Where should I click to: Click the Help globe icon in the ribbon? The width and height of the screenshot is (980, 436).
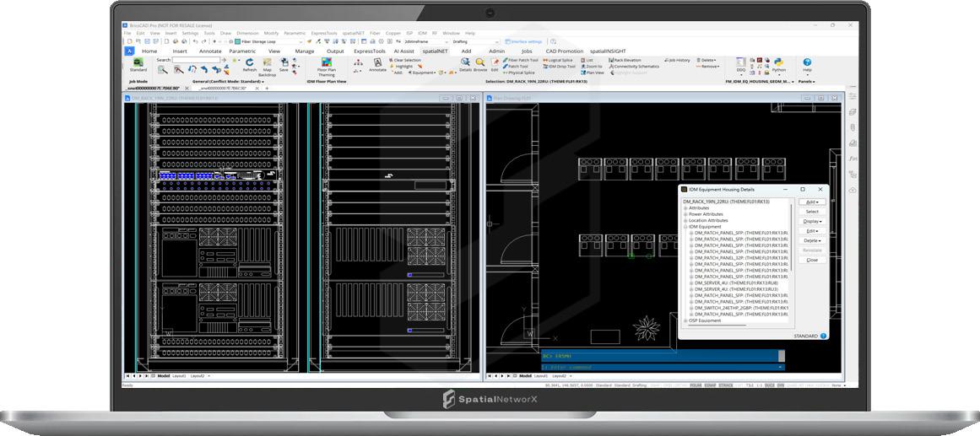(807, 62)
